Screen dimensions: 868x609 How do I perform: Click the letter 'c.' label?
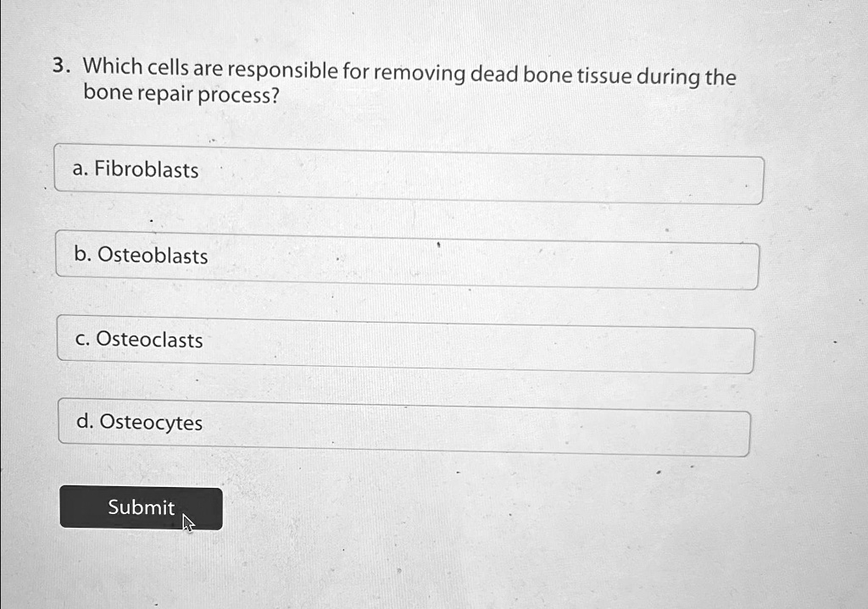click(x=81, y=339)
